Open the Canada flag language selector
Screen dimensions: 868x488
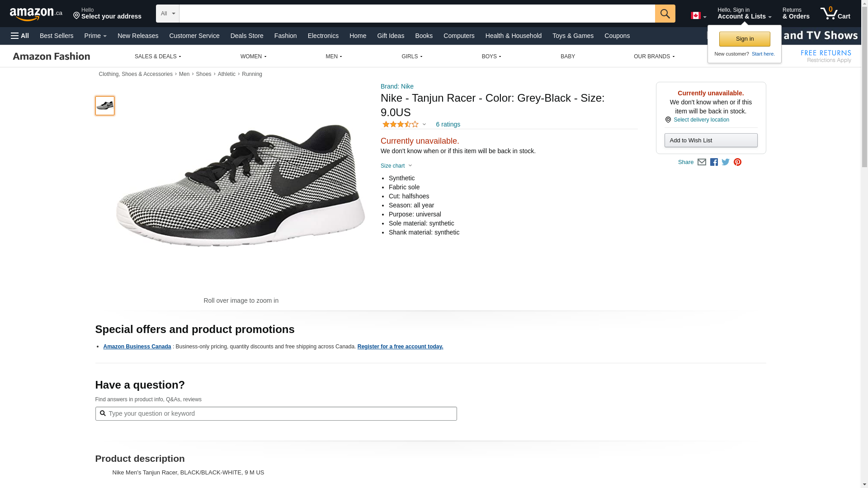point(698,16)
